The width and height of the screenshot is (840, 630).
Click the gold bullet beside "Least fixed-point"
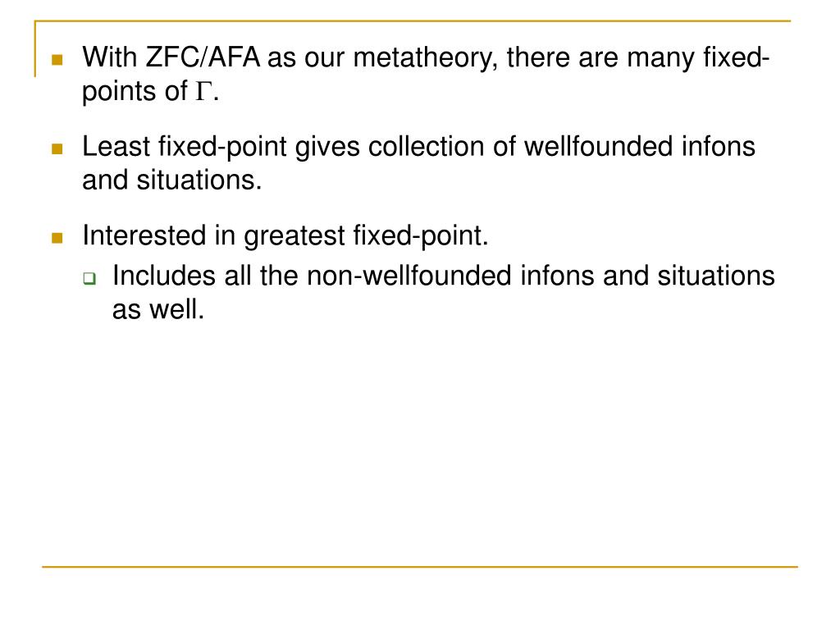click(x=57, y=148)
